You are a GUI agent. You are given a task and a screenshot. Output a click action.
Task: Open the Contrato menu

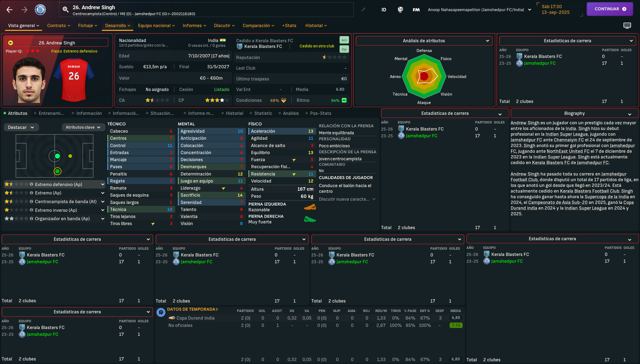pos(59,25)
